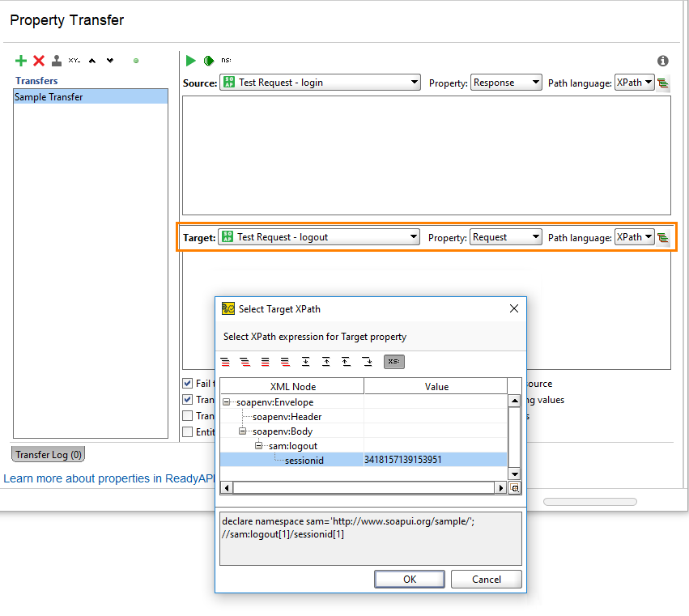This screenshot has width=689, height=616.
Task: Rename transfer via XY icon
Action: coord(74,61)
